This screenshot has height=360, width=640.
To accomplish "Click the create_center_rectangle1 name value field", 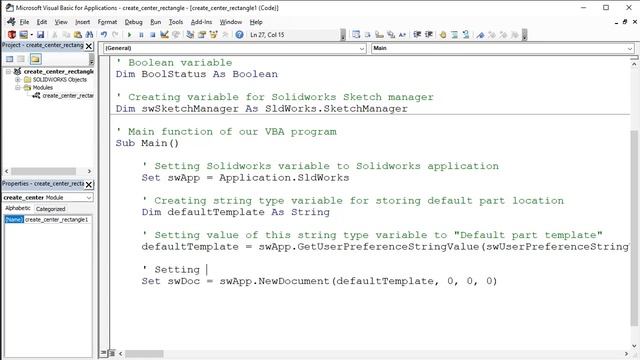I will (58, 220).
